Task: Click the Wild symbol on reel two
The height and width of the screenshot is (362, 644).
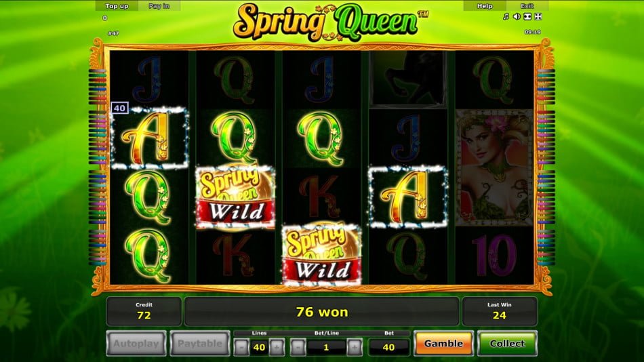Action: tap(235, 197)
